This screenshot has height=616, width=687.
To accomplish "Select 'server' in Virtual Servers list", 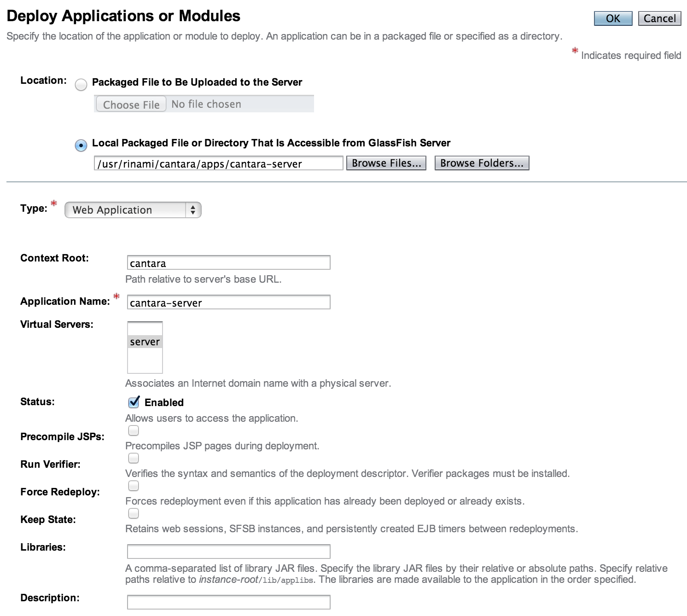I will pyautogui.click(x=145, y=342).
